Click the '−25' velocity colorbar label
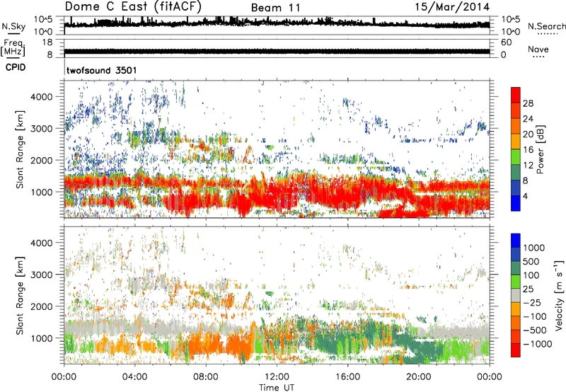566x392 pixels. 532,302
